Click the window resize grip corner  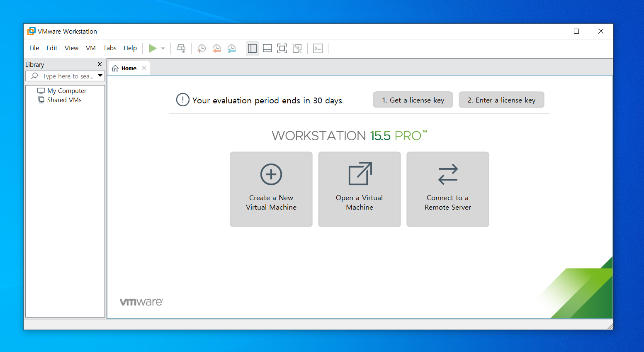click(x=610, y=326)
